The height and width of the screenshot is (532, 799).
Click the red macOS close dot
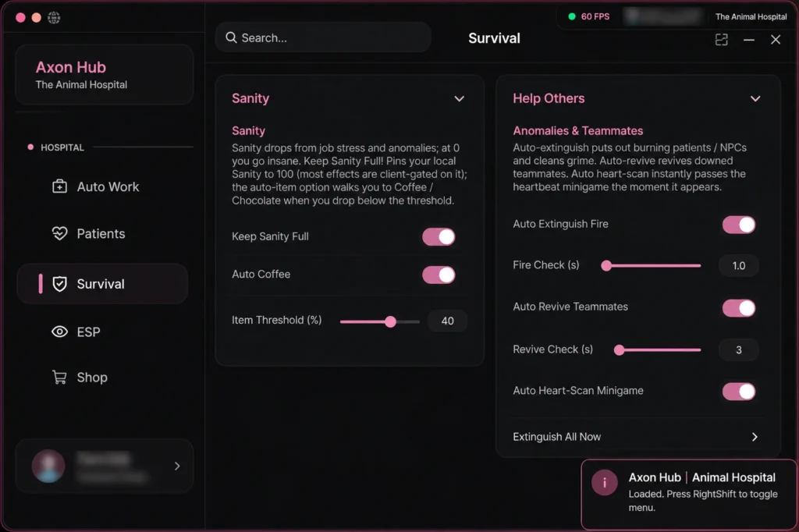[20, 18]
